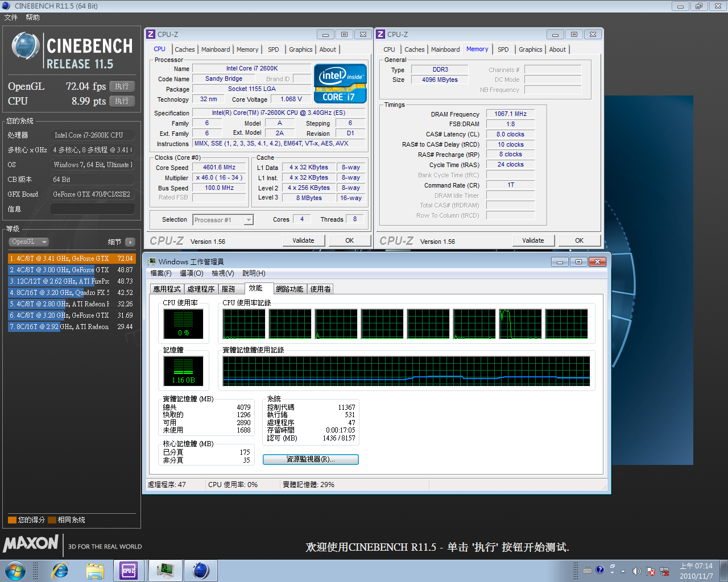
Task: Switch to 網路功能 tab
Action: [290, 289]
